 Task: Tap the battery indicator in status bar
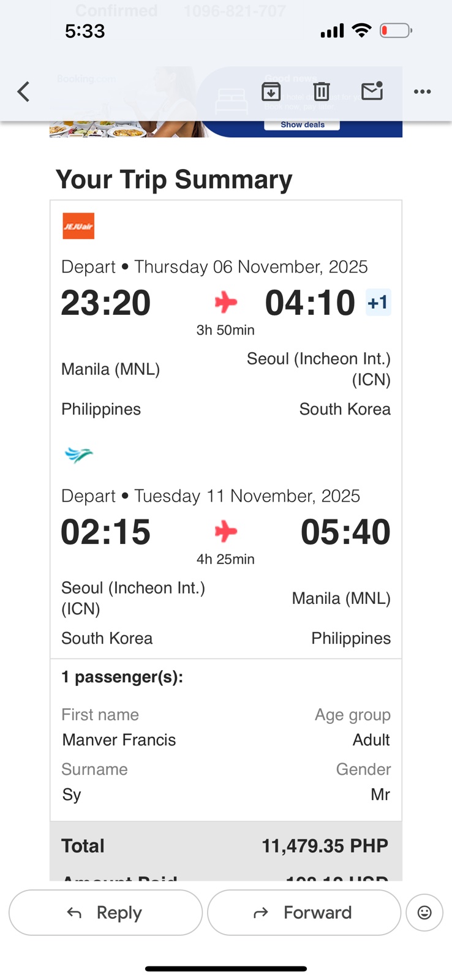coord(396,30)
